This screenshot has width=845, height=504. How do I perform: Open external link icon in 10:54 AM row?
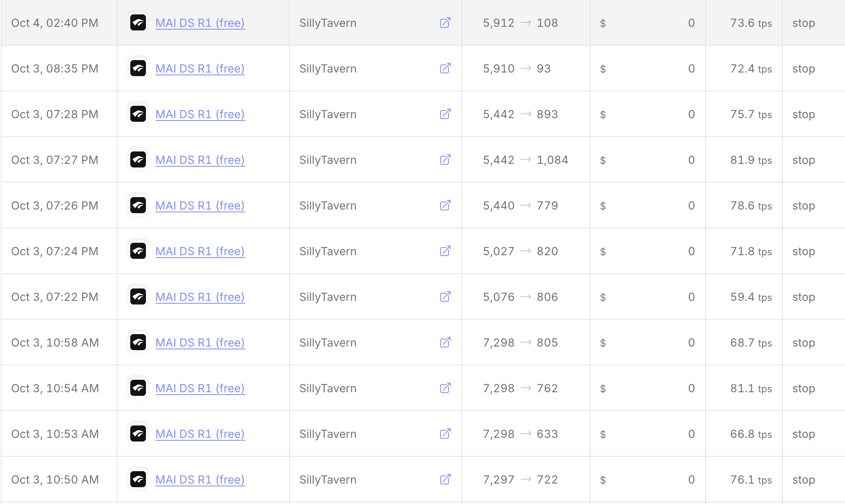[445, 388]
